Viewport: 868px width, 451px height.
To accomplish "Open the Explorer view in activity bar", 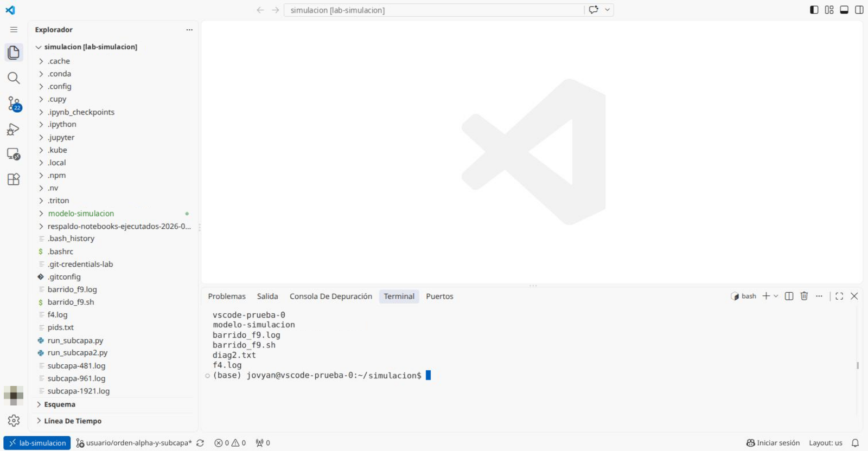I will pyautogui.click(x=14, y=53).
